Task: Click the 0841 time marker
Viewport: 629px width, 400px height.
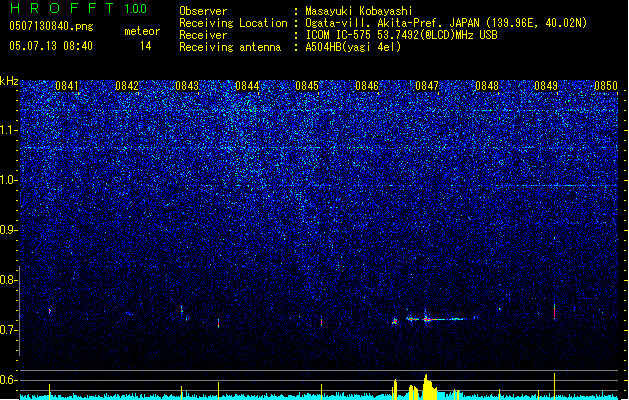Action: click(67, 86)
